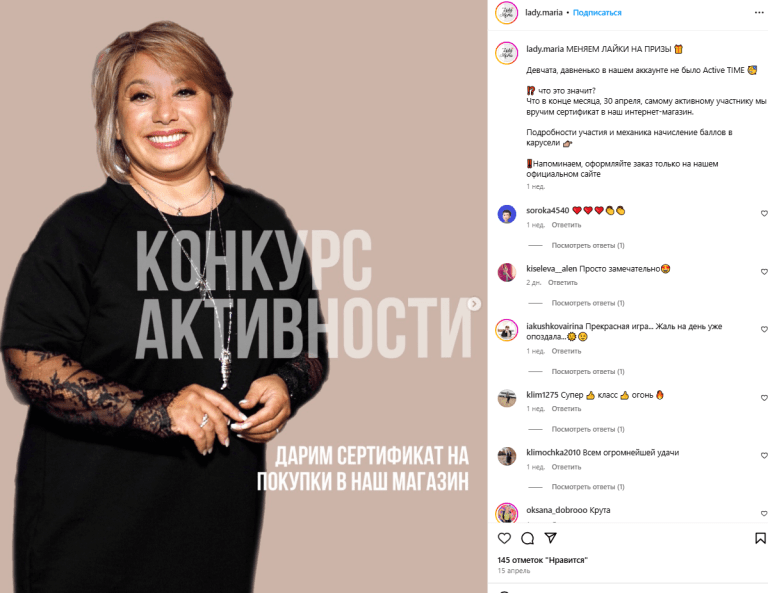
Task: Like the post with heart icon
Action: coord(504,538)
